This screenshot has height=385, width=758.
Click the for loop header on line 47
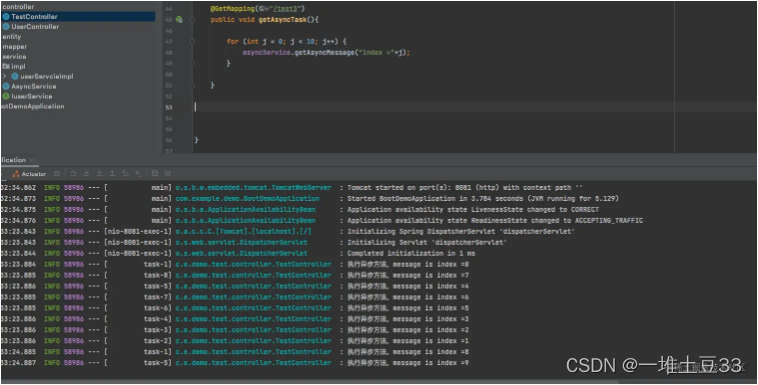pyautogui.click(x=286, y=42)
